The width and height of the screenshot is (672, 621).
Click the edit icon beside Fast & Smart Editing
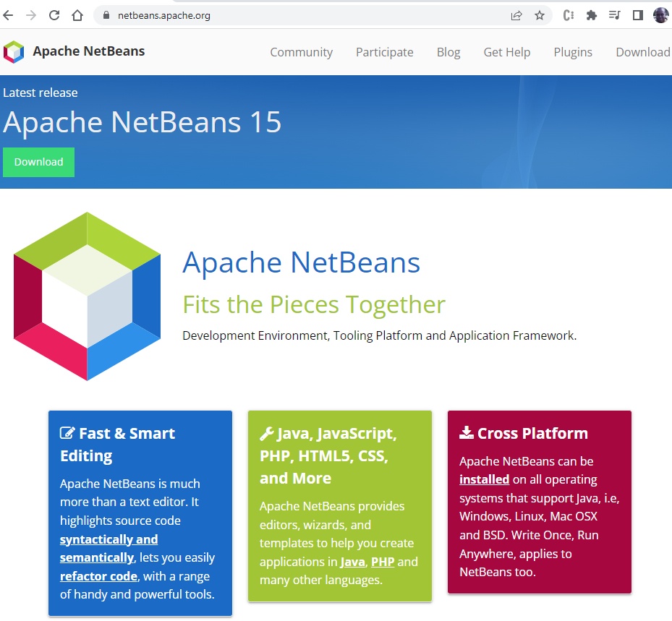pos(67,433)
